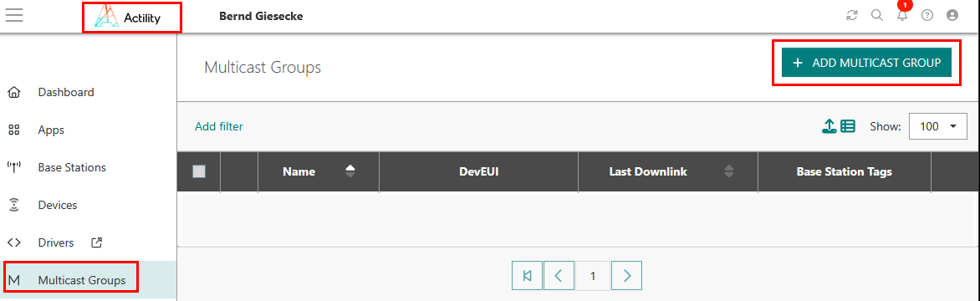The height and width of the screenshot is (301, 980).
Task: Go to Dashboard in sidebar
Action: click(66, 93)
